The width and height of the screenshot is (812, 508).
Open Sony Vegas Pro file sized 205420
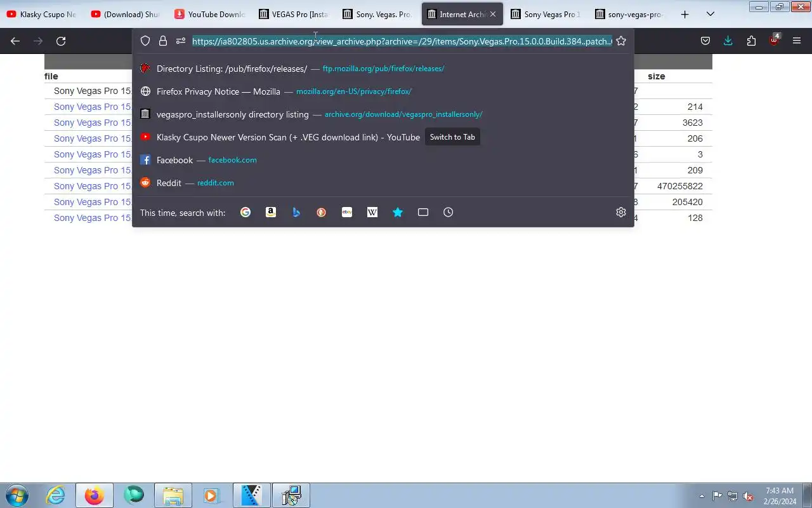(x=93, y=202)
